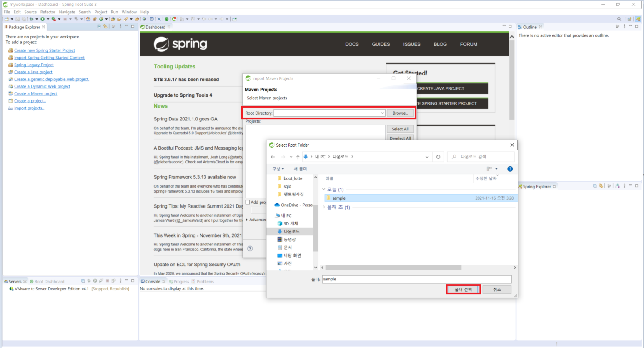This screenshot has height=348, width=644.
Task: Open the address bar history dropdown
Action: tap(427, 157)
